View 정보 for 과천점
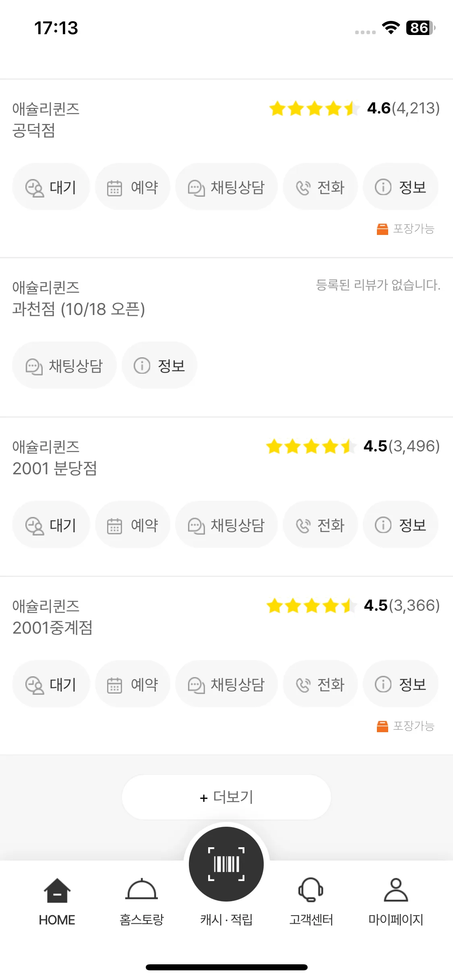 [x=159, y=365]
